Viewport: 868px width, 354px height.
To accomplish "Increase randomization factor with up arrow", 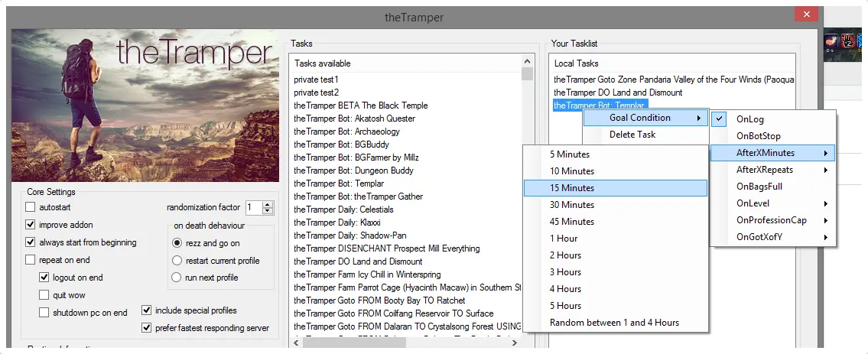I will [268, 205].
